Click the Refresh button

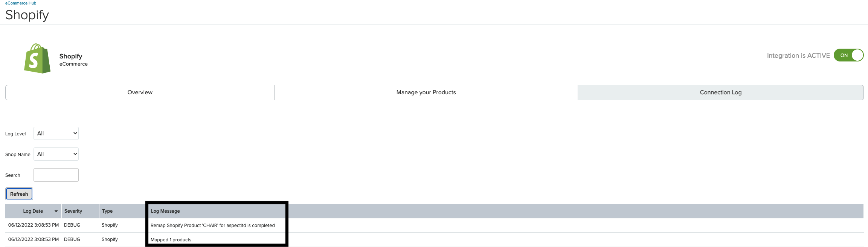(x=19, y=194)
